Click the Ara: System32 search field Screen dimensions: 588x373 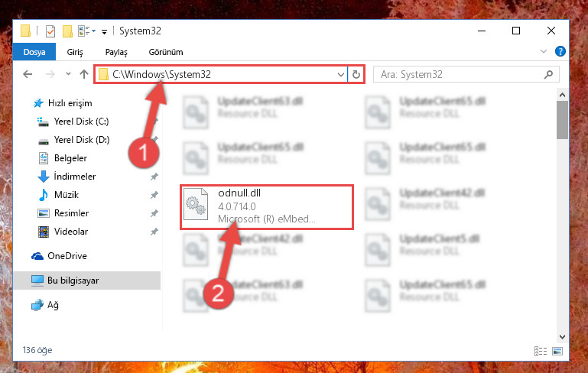click(460, 75)
